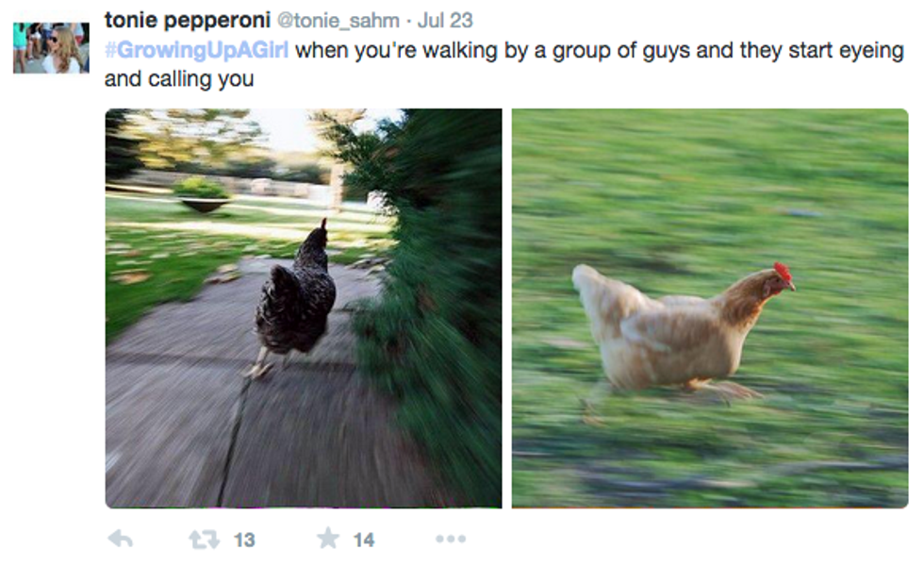Open the @tonie_sahm handle link
This screenshot has width=924, height=565.
(338, 21)
